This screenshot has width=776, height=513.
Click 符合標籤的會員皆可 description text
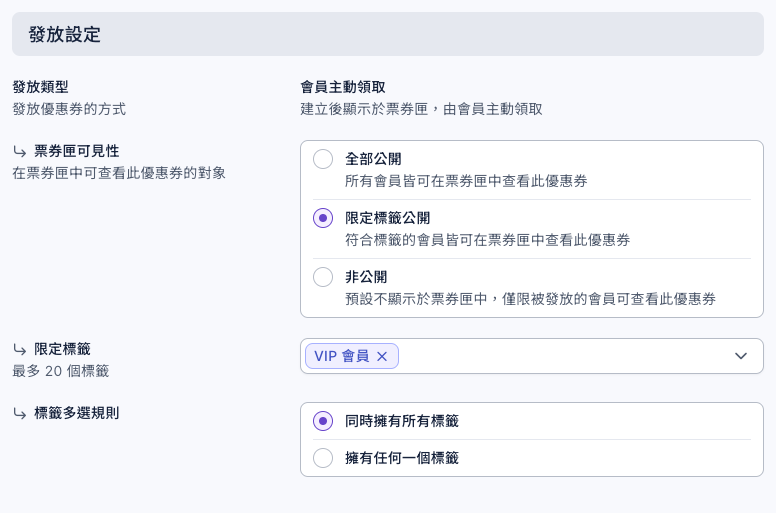(487, 240)
